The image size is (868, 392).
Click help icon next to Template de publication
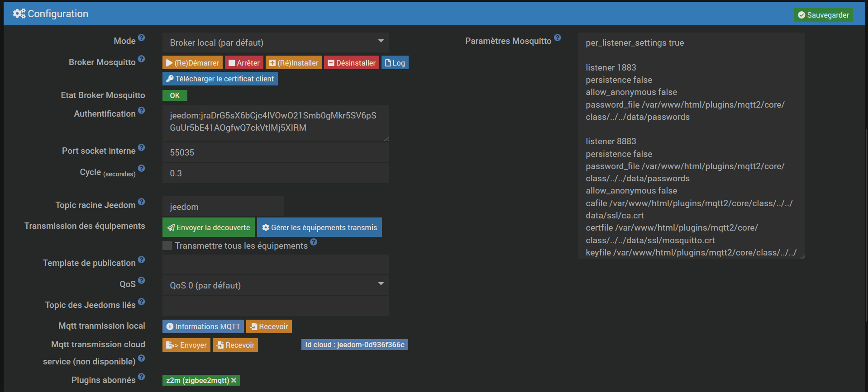tap(142, 260)
